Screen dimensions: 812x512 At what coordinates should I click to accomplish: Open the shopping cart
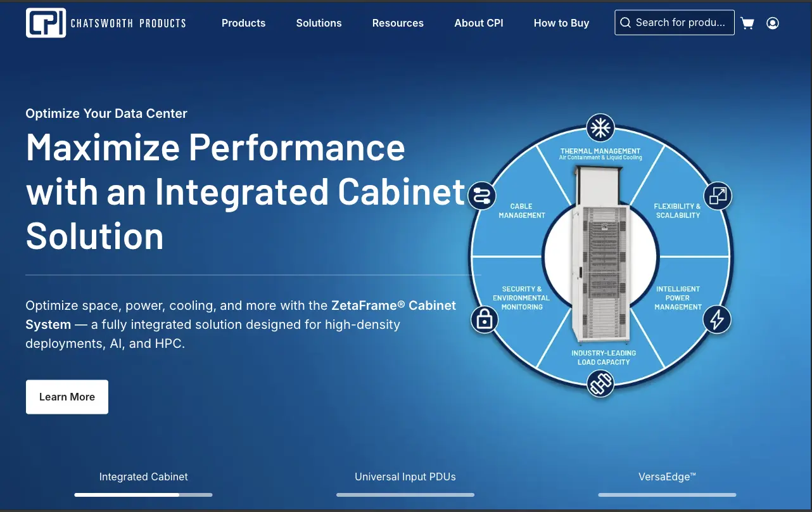point(747,23)
